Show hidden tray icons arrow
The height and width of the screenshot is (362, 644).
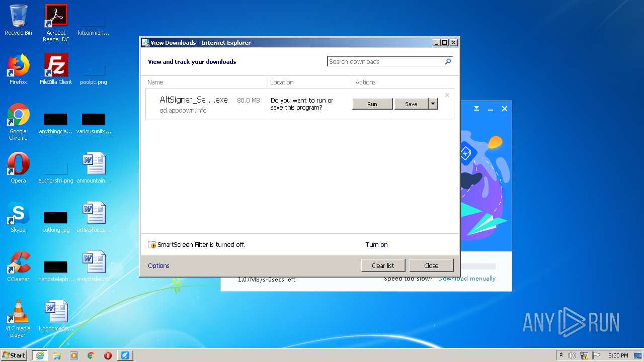click(561, 355)
